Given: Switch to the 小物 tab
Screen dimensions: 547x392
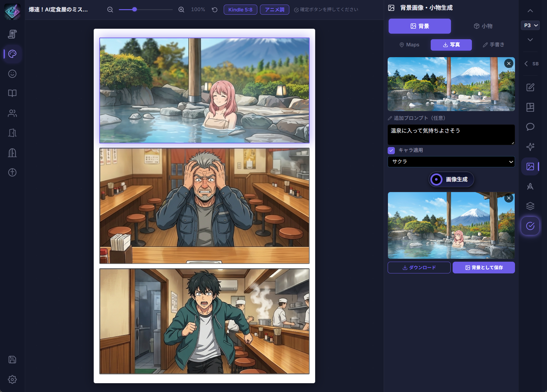Looking at the screenshot, I should pyautogui.click(x=483, y=26).
